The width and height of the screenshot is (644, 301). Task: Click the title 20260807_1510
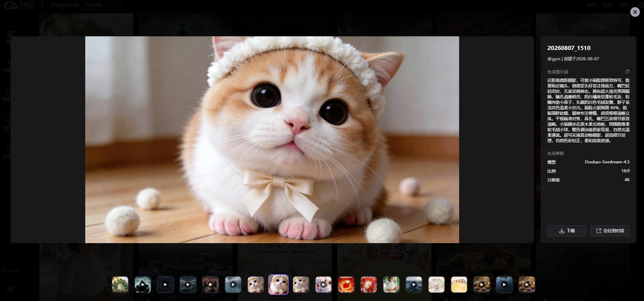[569, 48]
